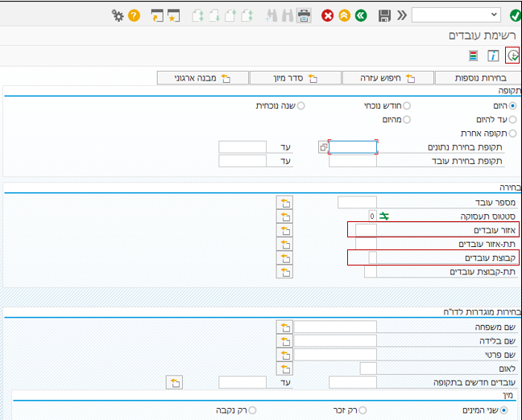Open multiple selection for מספר עובד
Screen dimensions: 522x420
pos(284,203)
